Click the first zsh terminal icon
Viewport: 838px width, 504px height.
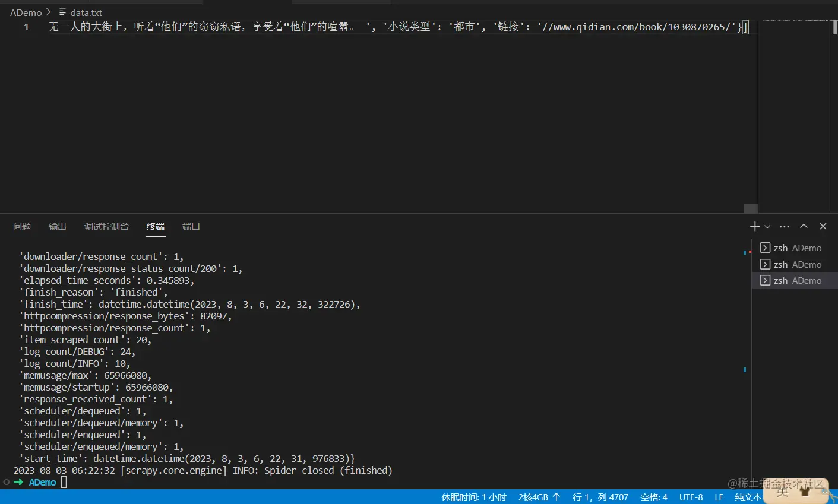click(x=765, y=248)
